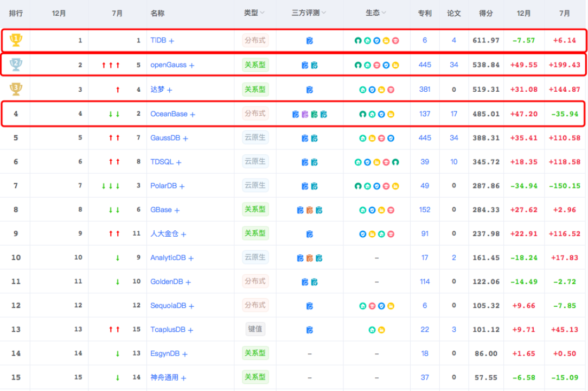Click the 排行 column header
The width and height of the screenshot is (588, 391).
[x=16, y=13]
